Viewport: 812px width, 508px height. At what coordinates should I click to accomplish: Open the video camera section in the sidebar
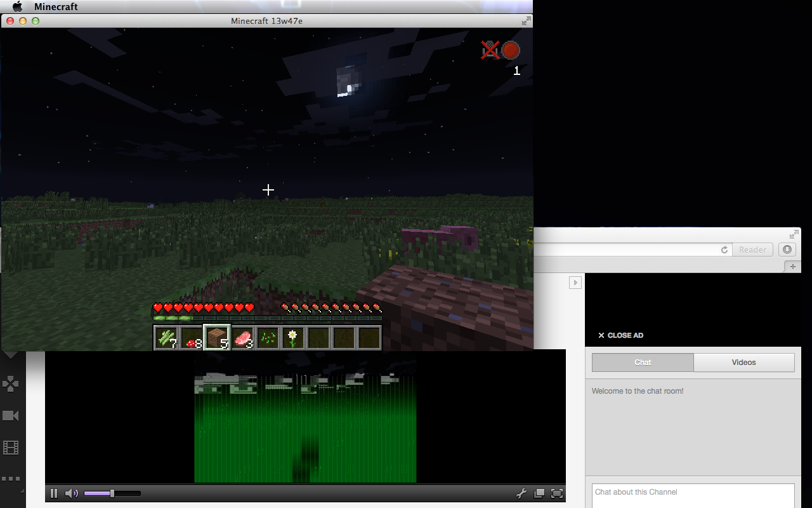11,415
